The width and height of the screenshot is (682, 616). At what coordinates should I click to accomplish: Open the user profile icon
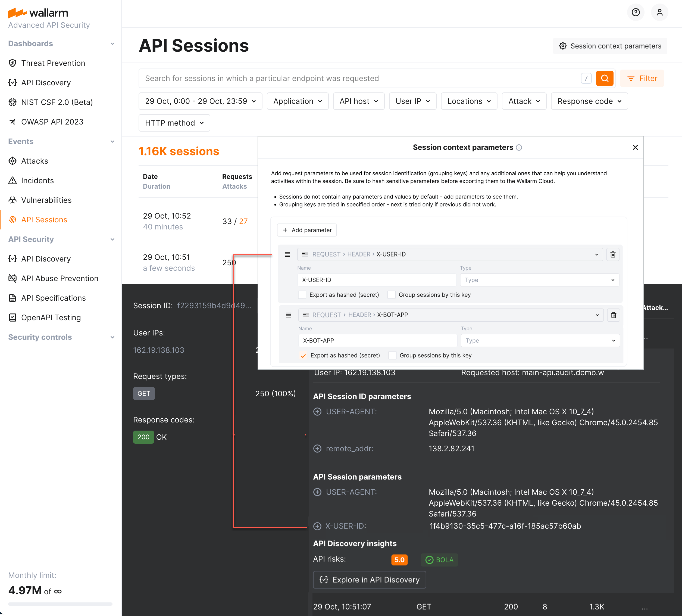coord(659,12)
